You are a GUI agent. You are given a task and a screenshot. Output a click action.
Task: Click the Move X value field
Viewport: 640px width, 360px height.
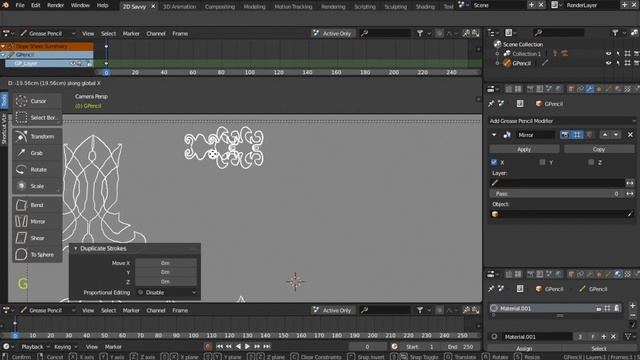(x=165, y=263)
